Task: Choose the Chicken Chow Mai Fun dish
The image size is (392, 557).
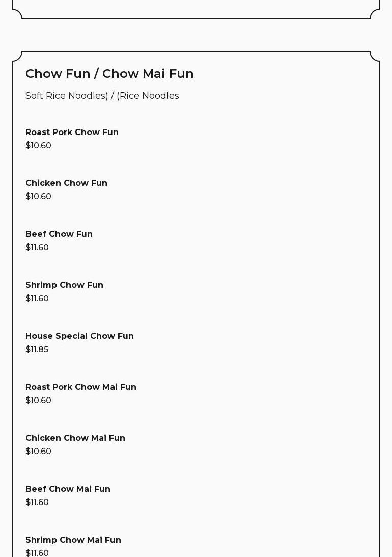Action: 75,438
